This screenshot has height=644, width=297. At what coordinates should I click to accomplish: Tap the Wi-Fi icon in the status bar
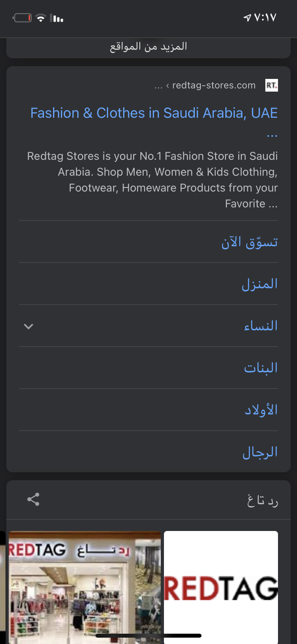41,18
